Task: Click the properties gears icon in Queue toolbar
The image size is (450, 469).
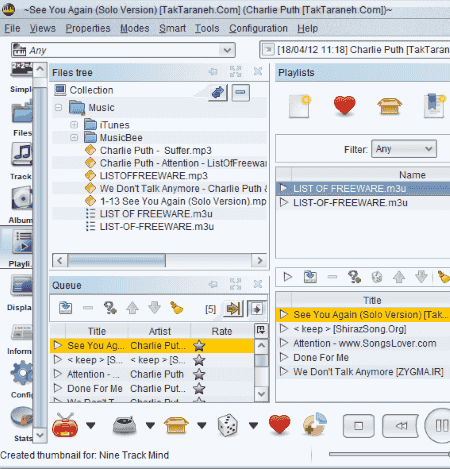Action: point(110,308)
